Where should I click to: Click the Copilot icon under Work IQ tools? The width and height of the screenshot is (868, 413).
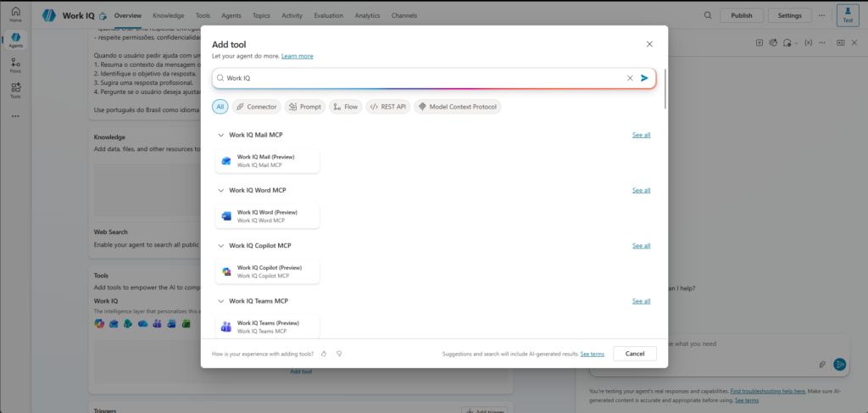point(100,324)
